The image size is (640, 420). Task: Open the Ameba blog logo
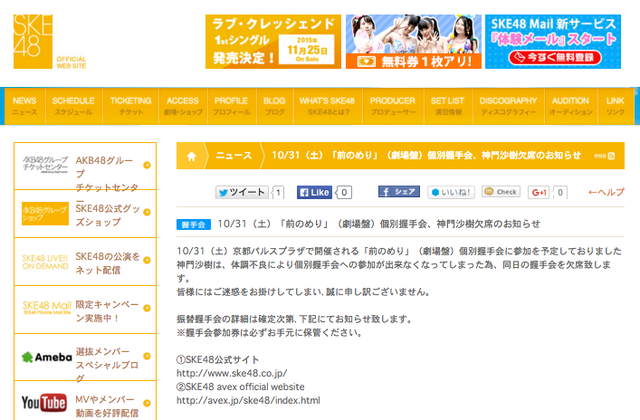(47, 357)
